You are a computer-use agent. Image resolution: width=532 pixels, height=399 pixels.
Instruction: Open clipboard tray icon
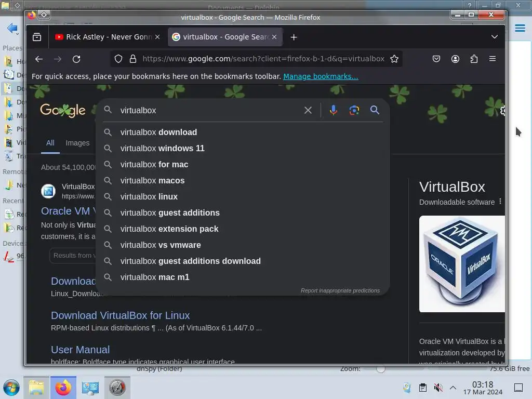423,388
